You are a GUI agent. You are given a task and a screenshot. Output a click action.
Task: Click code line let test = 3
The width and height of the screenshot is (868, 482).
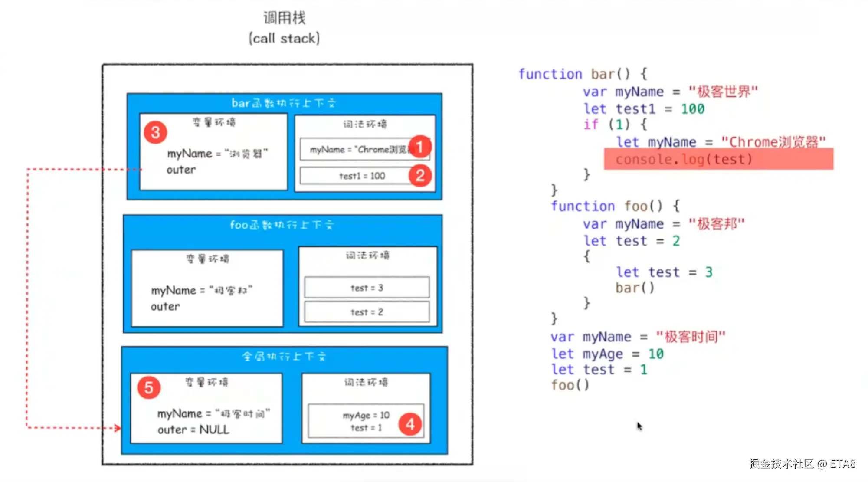click(664, 272)
